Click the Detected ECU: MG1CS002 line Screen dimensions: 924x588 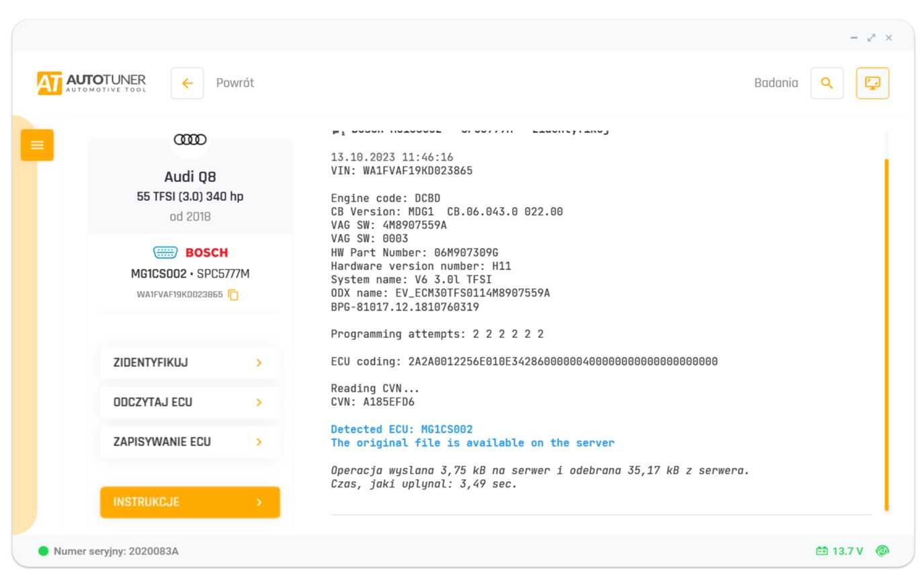point(402,430)
